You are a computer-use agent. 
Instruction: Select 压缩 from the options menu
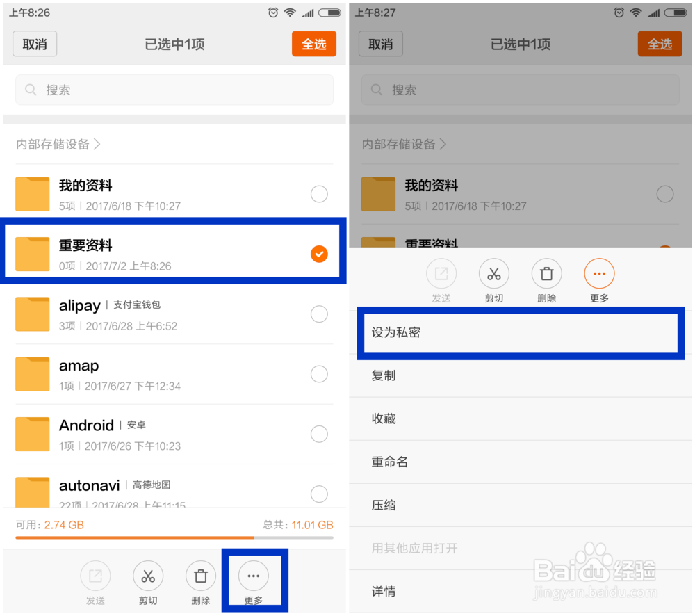[x=520, y=505]
